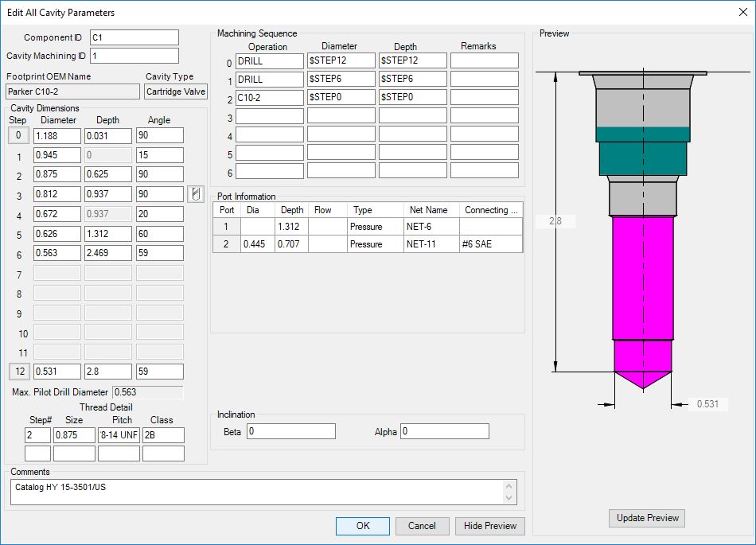Select the Component ID field
Viewport: 756px width, 545px height.
[x=134, y=37]
